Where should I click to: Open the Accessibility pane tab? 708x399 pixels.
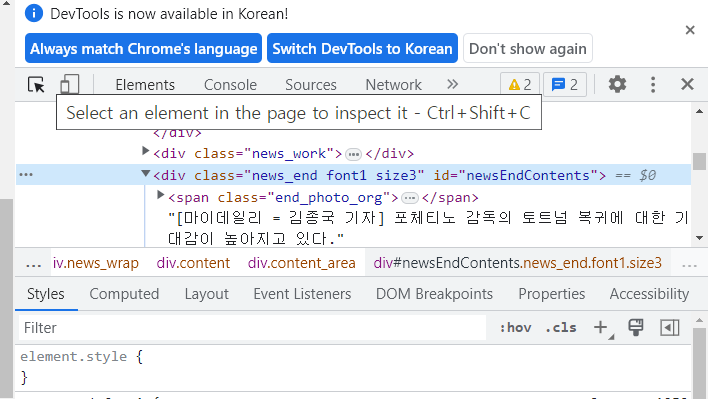coord(649,294)
